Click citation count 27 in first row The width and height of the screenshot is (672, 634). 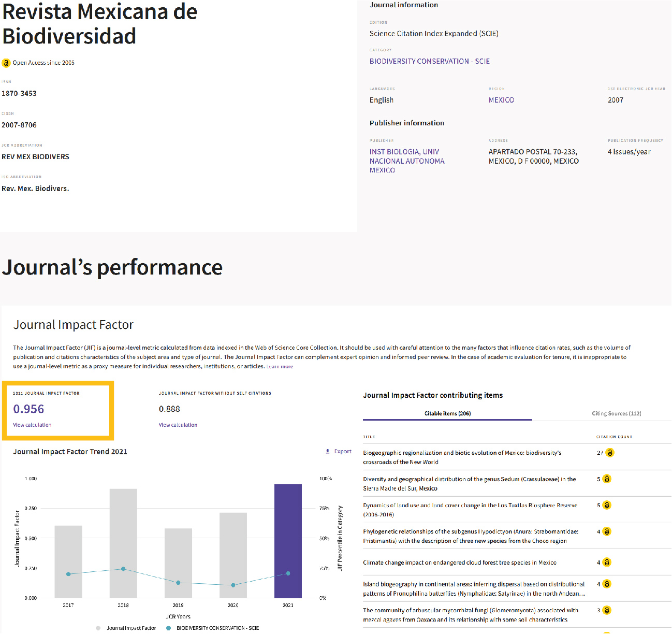coord(600,453)
